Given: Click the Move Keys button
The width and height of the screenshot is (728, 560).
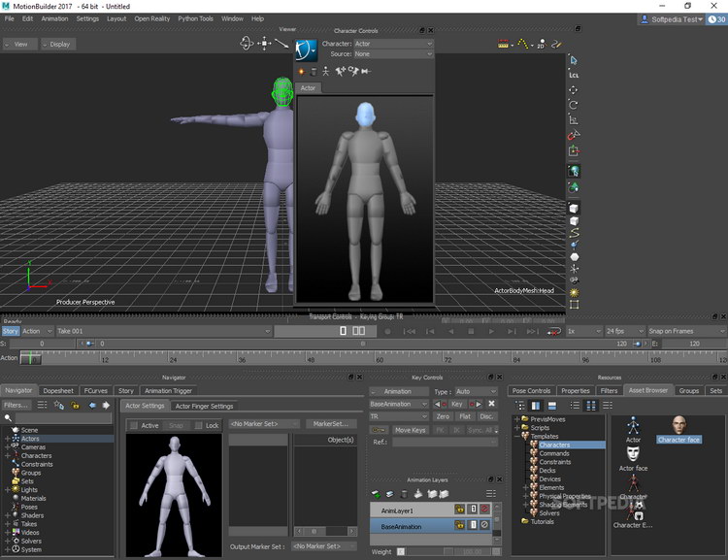Looking at the screenshot, I should pyautogui.click(x=410, y=430).
